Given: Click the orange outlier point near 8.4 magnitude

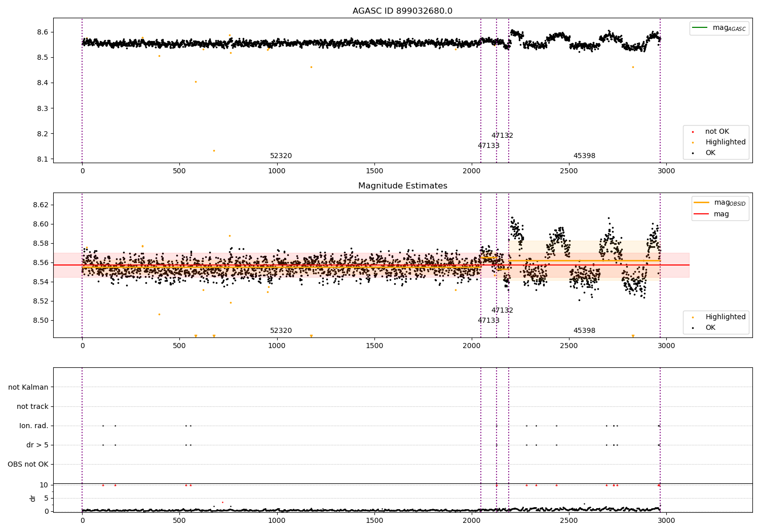Looking at the screenshot, I should [x=196, y=82].
